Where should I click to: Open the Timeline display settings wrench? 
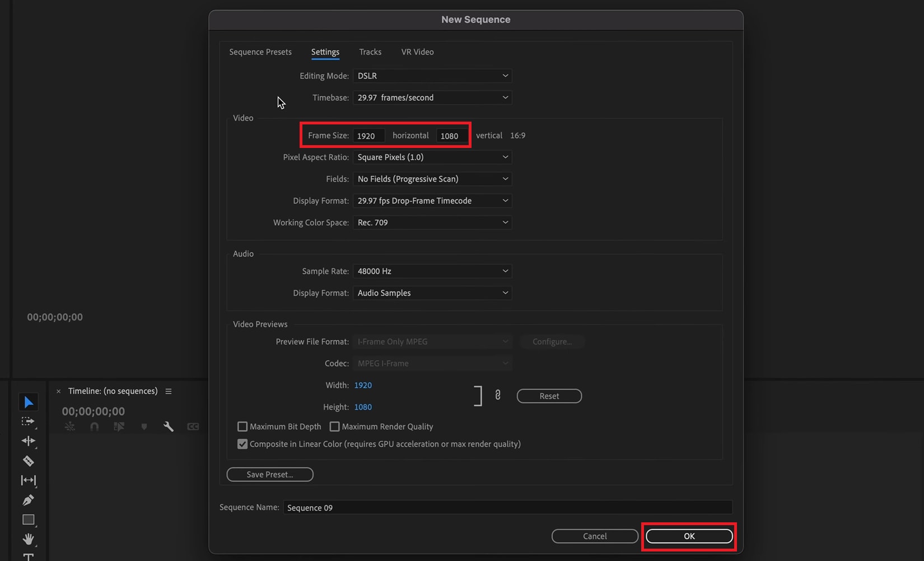(x=168, y=426)
